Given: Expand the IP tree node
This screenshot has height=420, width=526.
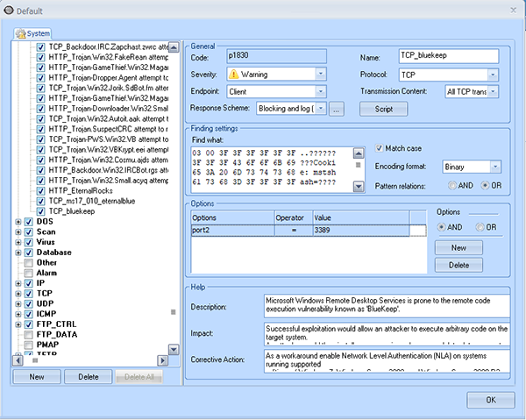Looking at the screenshot, I should pos(18,283).
